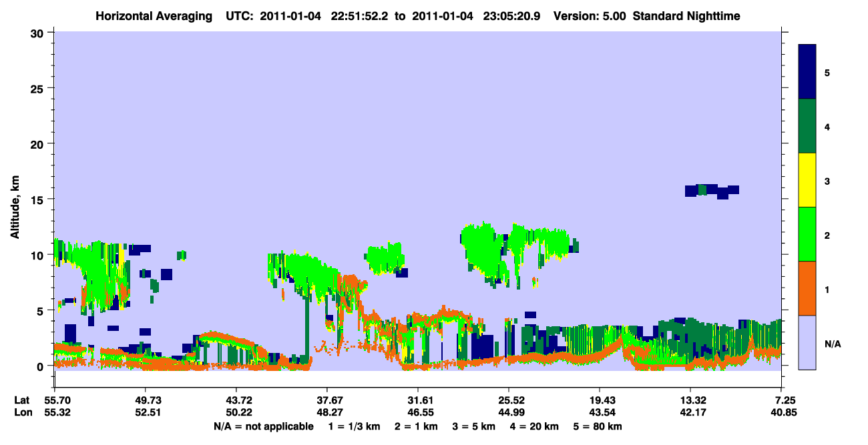Image resolution: width=868 pixels, height=445 pixels.
Task: Click the orange level 1 colorbar segment
Action: coord(807,288)
